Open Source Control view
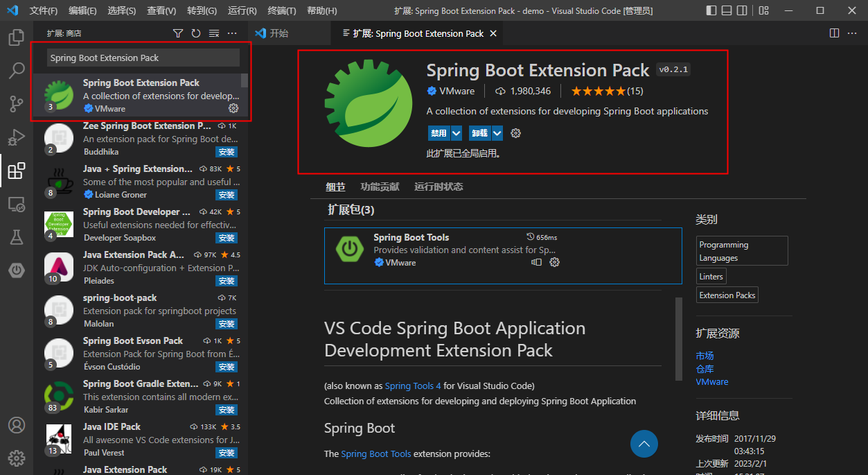This screenshot has width=868, height=475. click(x=17, y=104)
